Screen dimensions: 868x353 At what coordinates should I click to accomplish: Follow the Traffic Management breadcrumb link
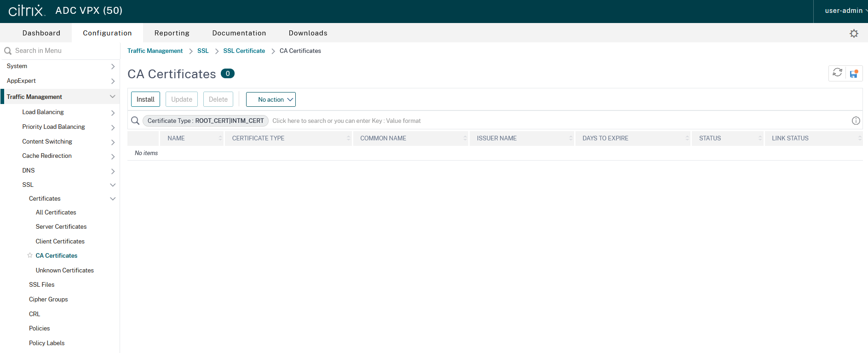[x=155, y=51]
